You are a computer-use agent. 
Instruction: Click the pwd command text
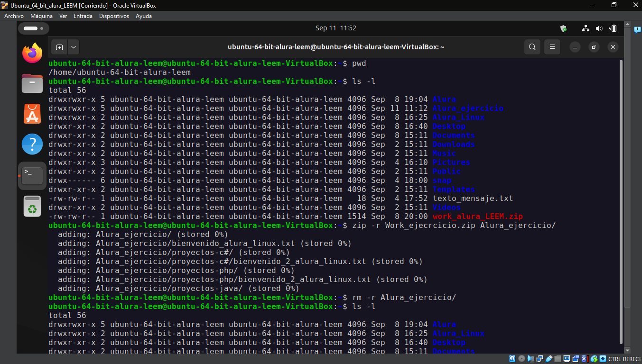[x=359, y=64]
